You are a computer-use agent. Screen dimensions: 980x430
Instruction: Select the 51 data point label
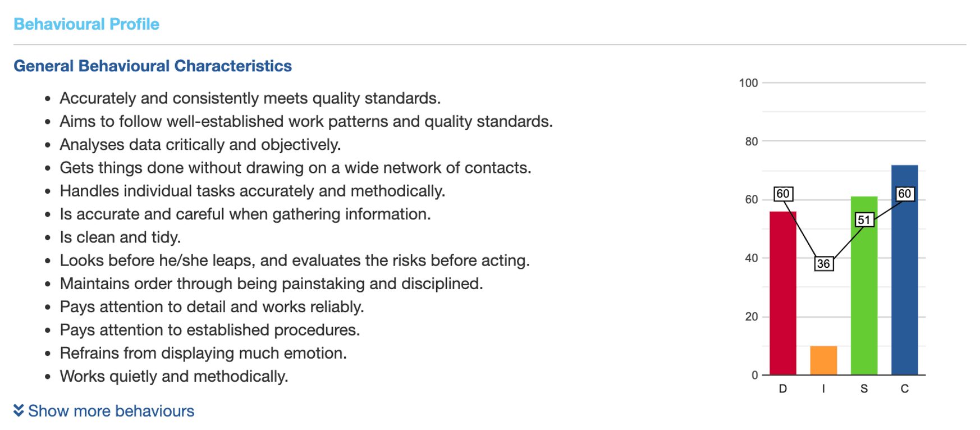tap(864, 220)
